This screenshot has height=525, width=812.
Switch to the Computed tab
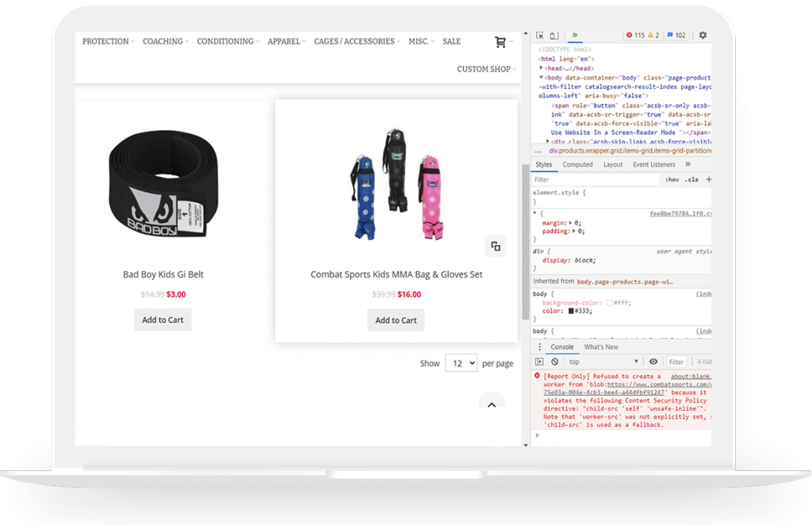[577, 165]
